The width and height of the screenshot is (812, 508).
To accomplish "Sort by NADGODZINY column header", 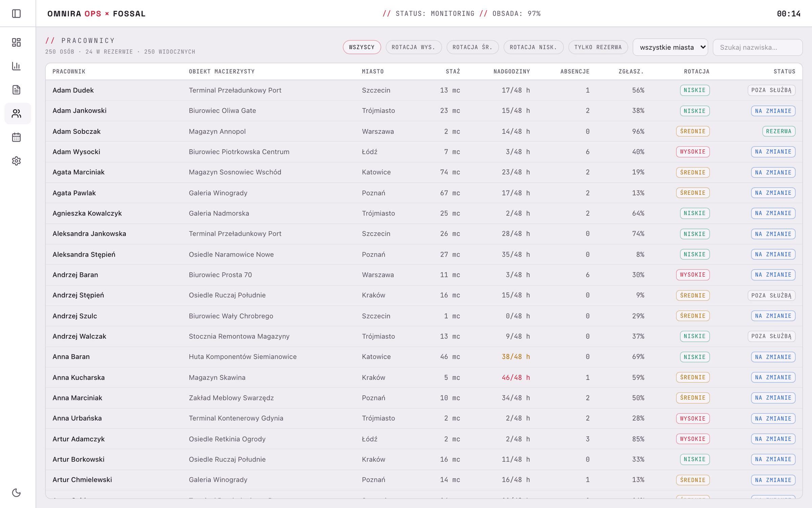I will click(x=512, y=71).
